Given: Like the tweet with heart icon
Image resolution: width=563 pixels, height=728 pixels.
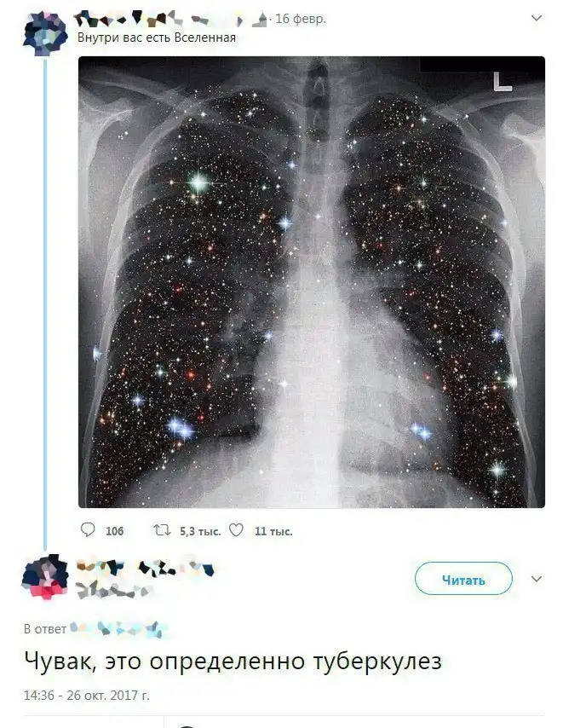Looking at the screenshot, I should coord(237,530).
